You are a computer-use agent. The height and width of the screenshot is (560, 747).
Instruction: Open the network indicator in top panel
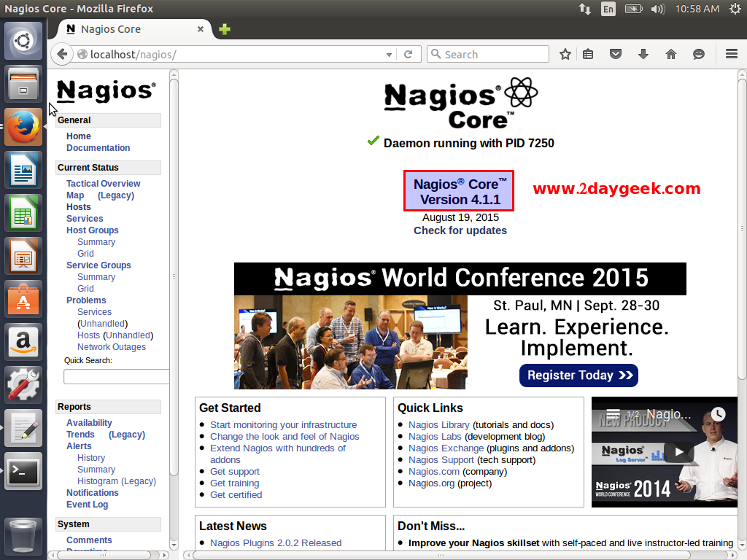585,9
